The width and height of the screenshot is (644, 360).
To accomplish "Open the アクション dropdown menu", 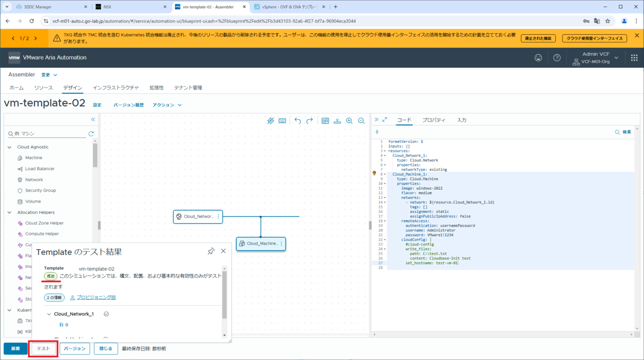I will pyautogui.click(x=167, y=105).
